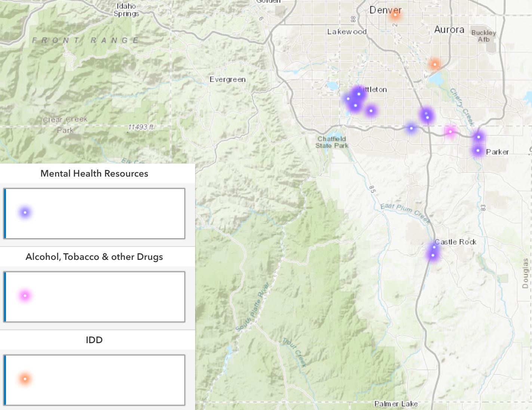Click the Denver city label on map
The height and width of the screenshot is (410, 532).
[x=385, y=10]
